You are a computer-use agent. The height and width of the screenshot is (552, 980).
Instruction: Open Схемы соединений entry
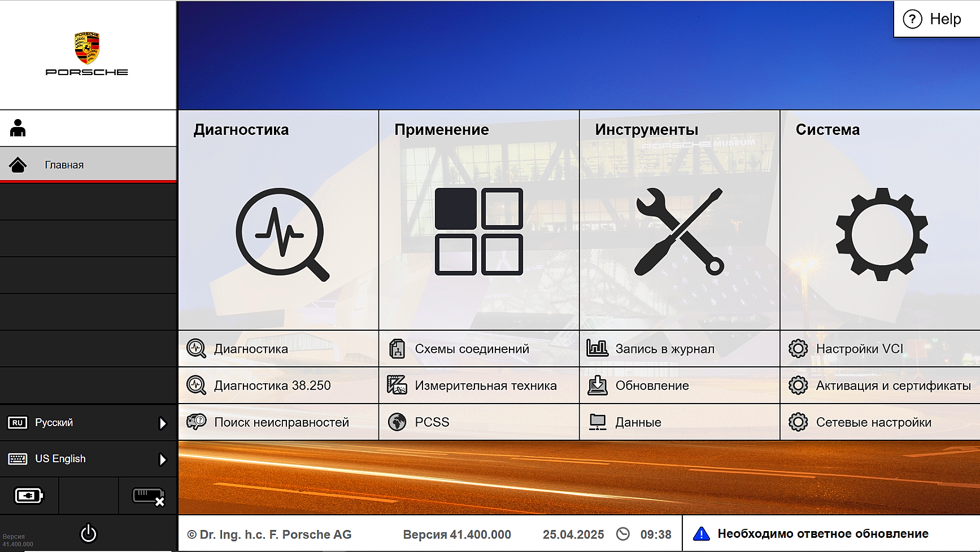click(479, 349)
